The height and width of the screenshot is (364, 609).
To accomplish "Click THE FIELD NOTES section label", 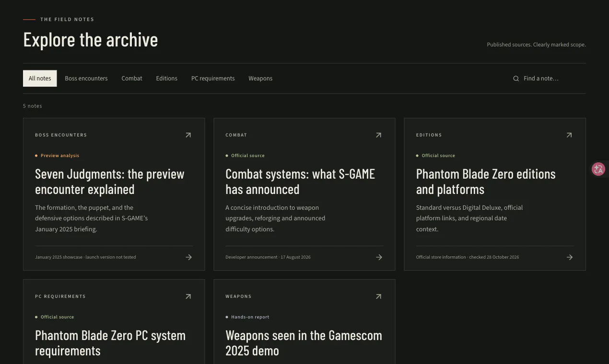I will (x=67, y=20).
